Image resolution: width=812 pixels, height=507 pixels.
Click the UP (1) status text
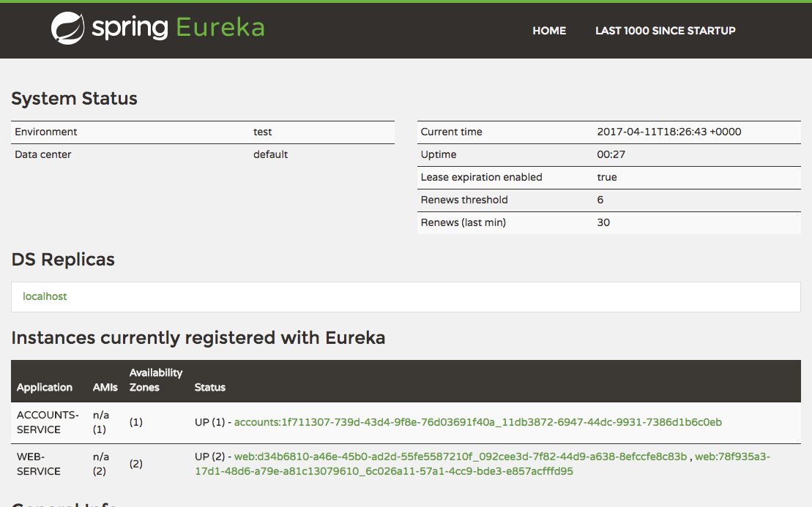(209, 422)
